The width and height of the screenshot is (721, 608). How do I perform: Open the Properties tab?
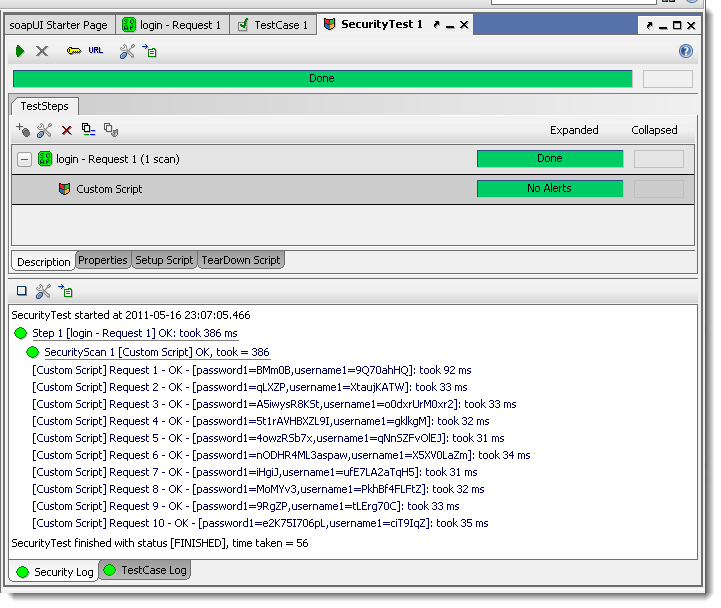click(103, 260)
